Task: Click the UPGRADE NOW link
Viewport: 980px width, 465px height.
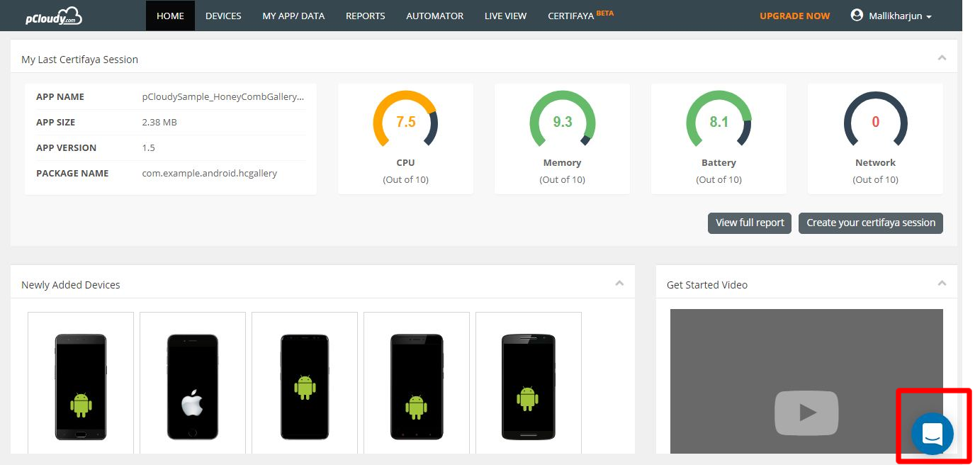Action: point(794,16)
